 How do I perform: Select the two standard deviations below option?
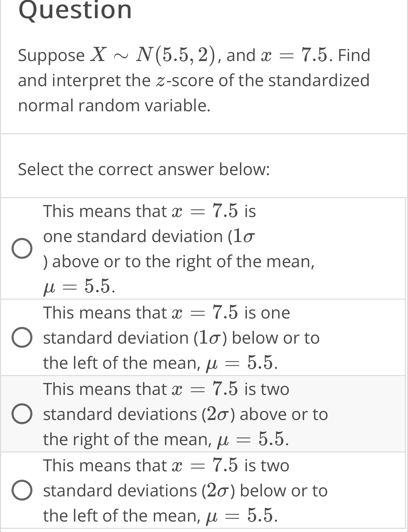pos(22,490)
